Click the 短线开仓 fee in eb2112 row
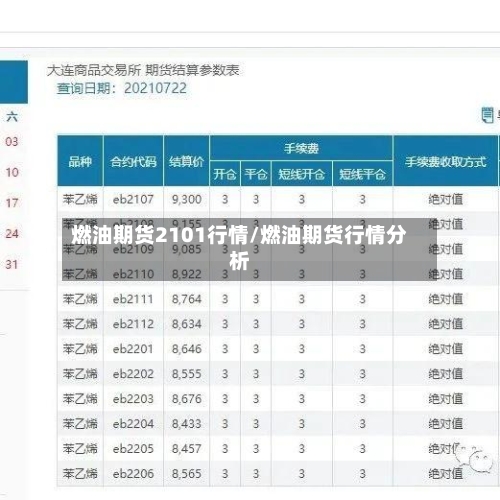The height and width of the screenshot is (500, 500). point(302,324)
